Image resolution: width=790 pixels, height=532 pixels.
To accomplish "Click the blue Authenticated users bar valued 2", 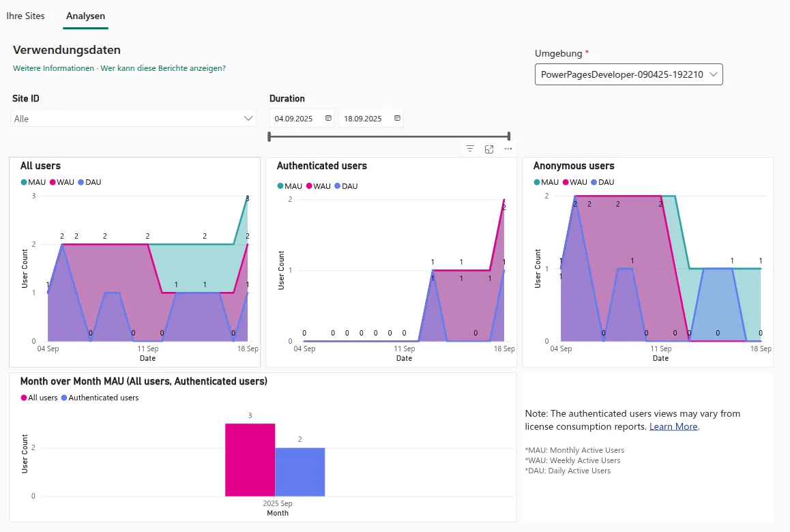I will pyautogui.click(x=299, y=472).
